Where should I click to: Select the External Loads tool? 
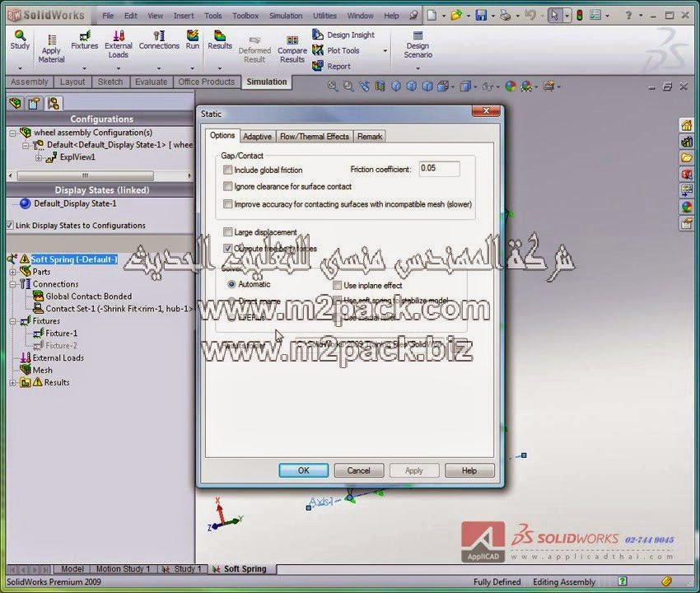(119, 44)
